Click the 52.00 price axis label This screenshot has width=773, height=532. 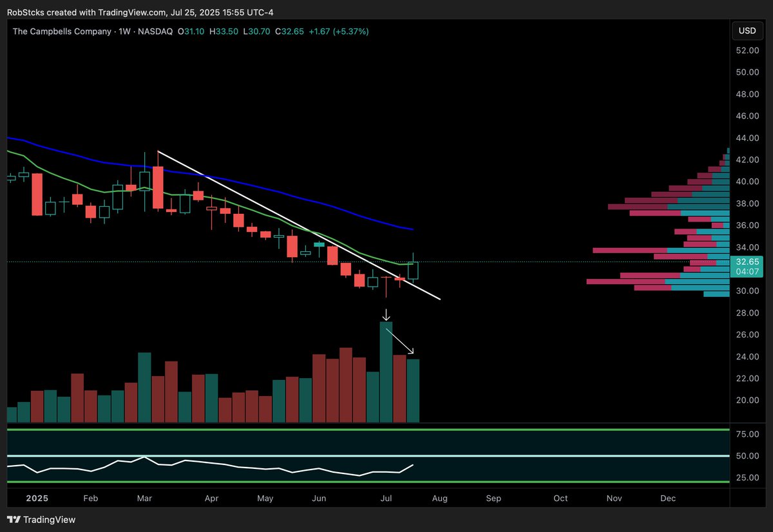tap(747, 50)
